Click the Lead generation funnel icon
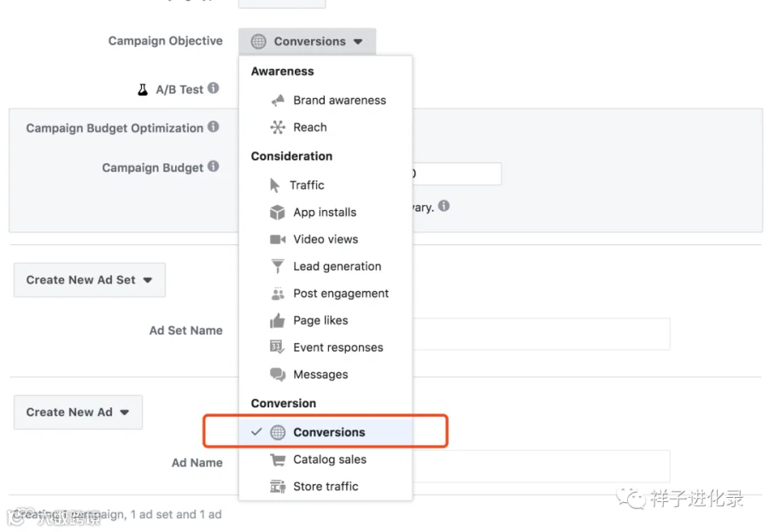 pos(278,266)
